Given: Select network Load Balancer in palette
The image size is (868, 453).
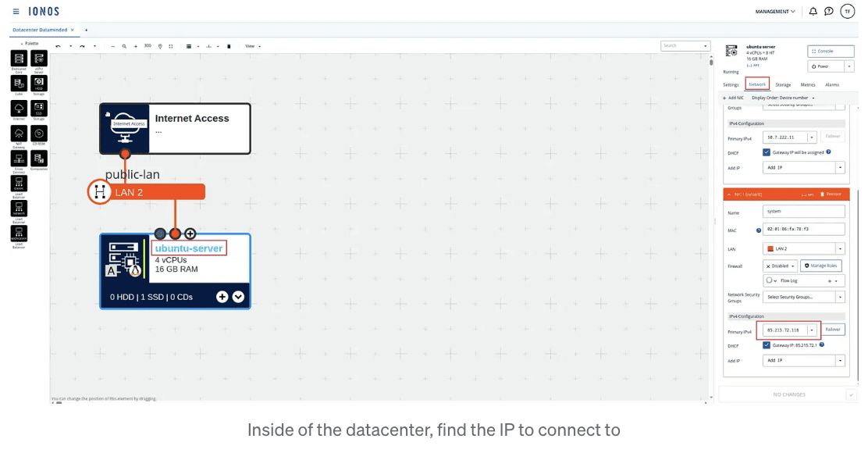Looking at the screenshot, I should pos(19,209).
